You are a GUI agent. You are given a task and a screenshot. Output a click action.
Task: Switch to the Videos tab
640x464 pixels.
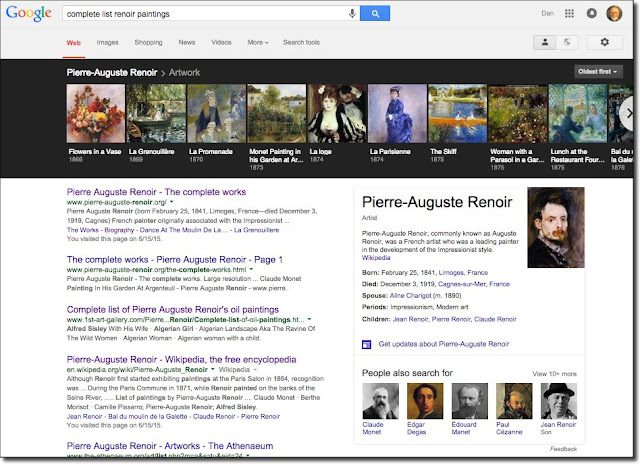(x=221, y=42)
